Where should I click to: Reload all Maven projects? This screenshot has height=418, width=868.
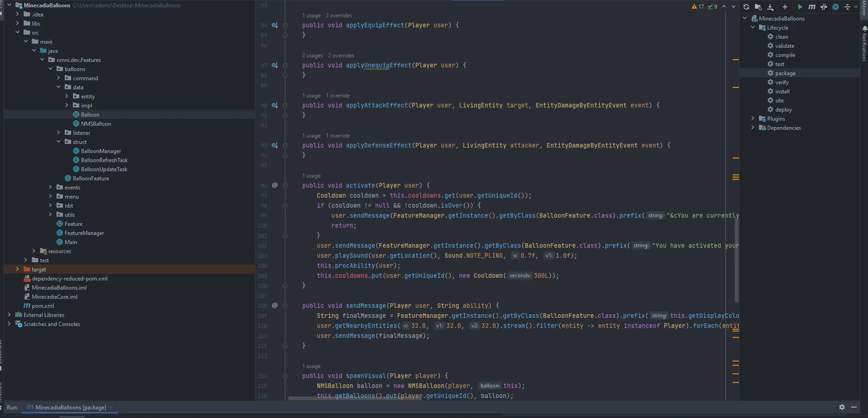pos(746,7)
